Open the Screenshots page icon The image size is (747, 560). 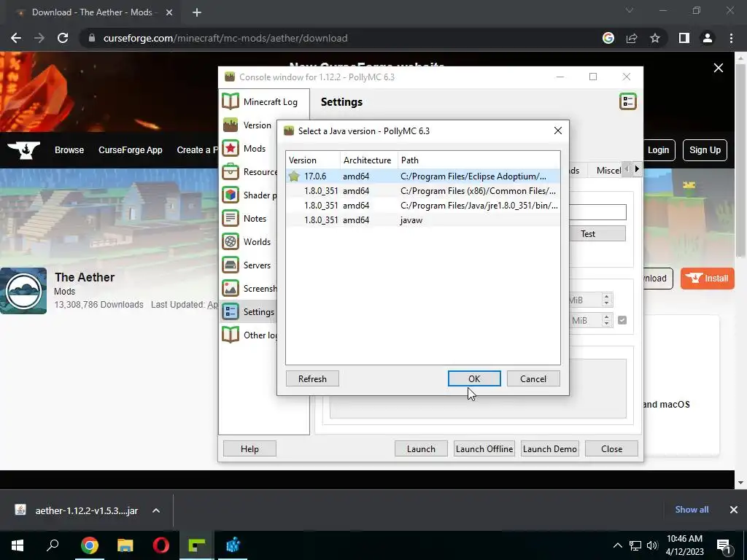click(231, 288)
